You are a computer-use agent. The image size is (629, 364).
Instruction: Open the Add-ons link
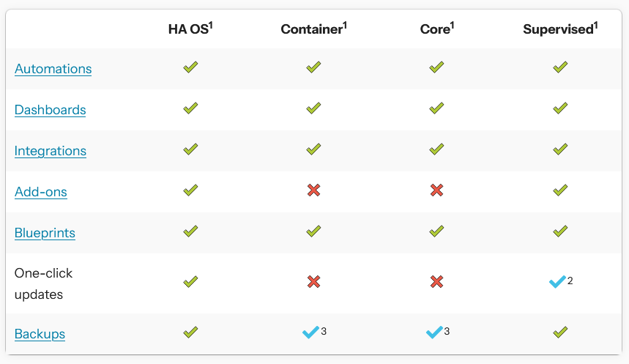[40, 192]
